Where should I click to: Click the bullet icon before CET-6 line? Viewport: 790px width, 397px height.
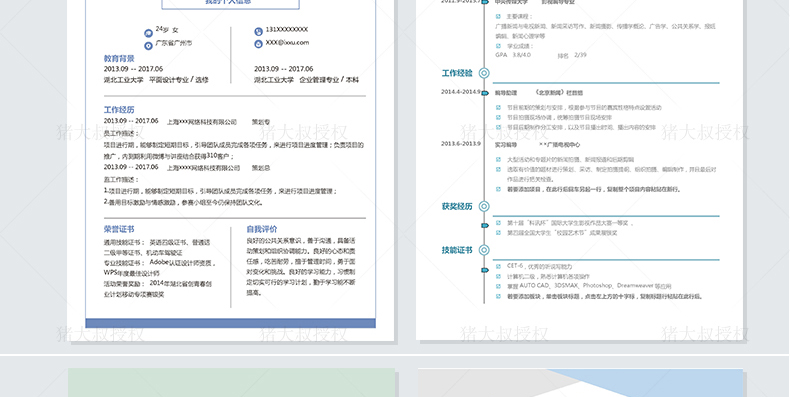[x=498, y=266]
